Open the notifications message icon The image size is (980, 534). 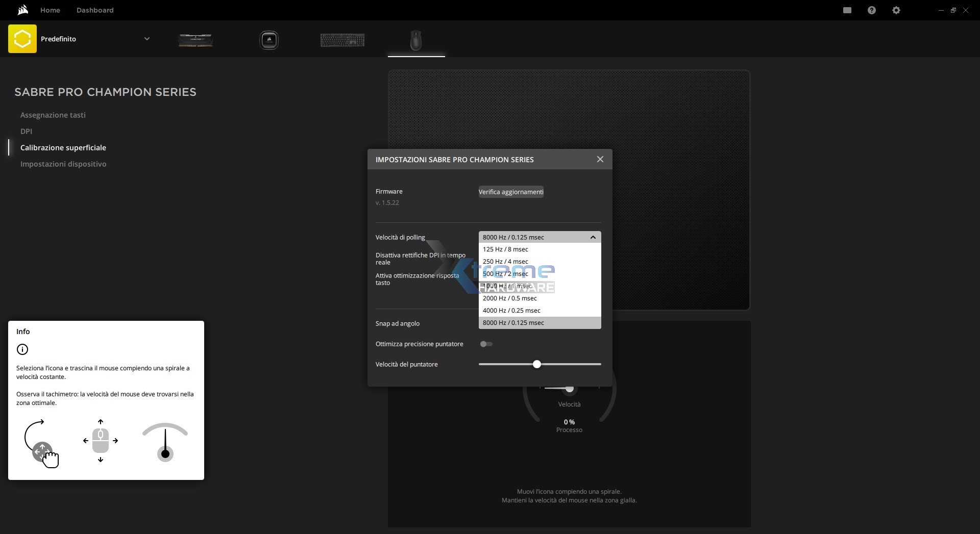point(847,10)
